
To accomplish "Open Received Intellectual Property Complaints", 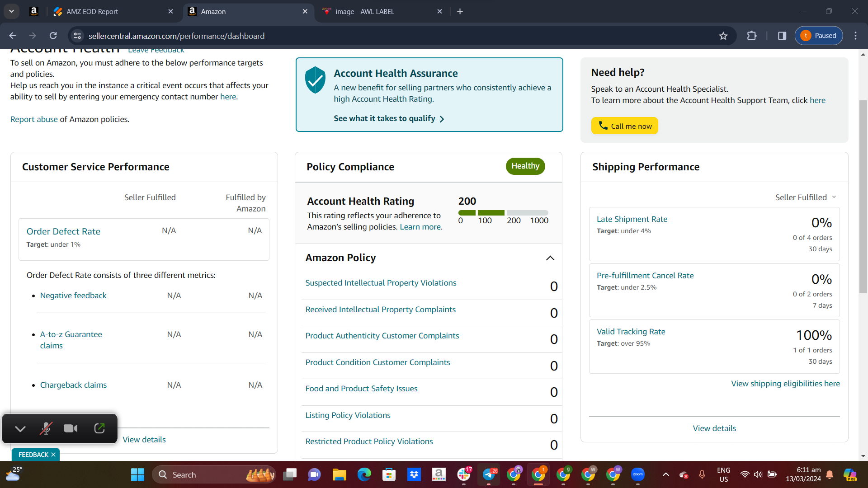I will [x=380, y=310].
